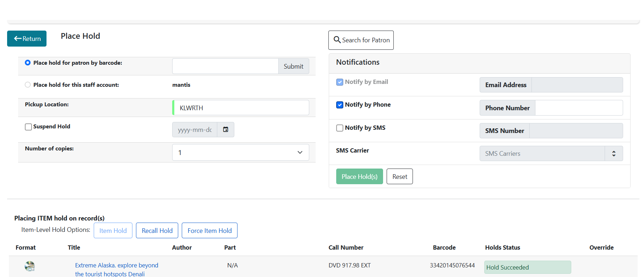The image size is (644, 277).
Task: Reset the hold form
Action: point(399,177)
